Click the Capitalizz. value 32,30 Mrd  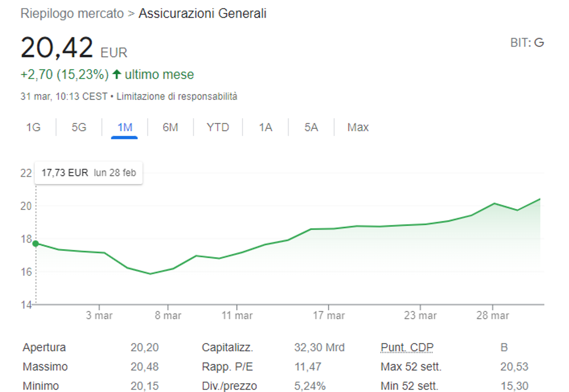319,347
